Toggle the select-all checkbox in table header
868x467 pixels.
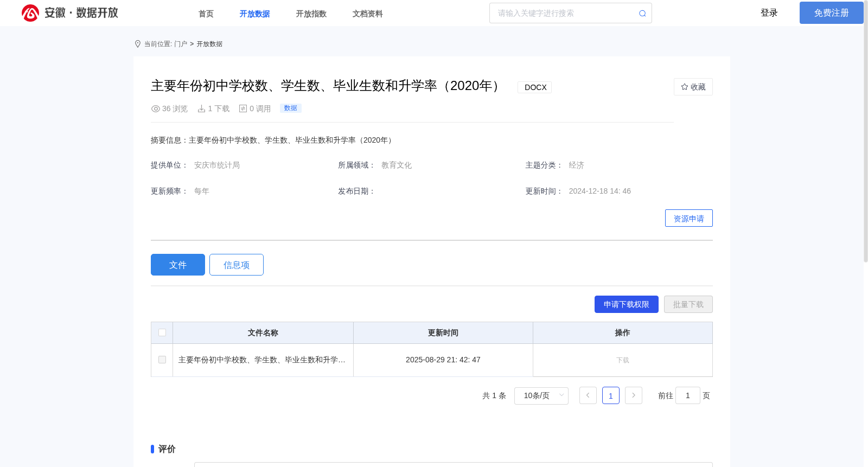click(x=162, y=332)
